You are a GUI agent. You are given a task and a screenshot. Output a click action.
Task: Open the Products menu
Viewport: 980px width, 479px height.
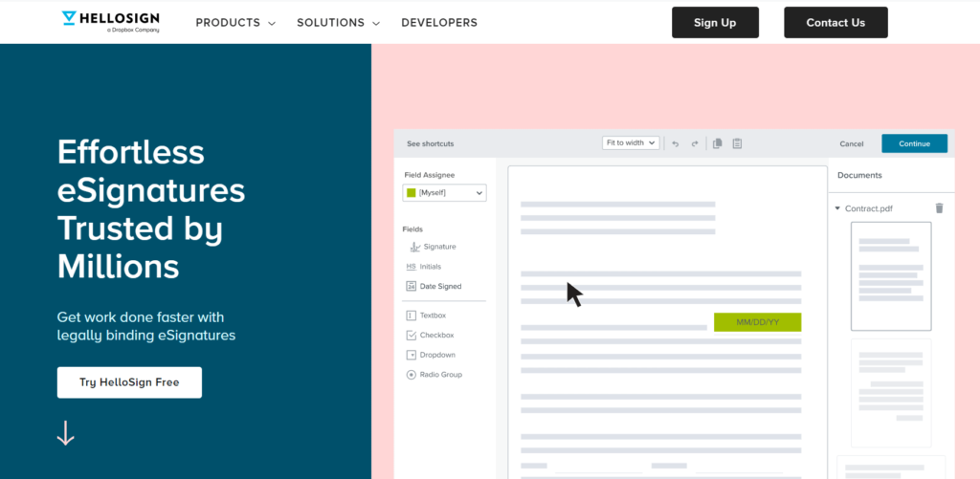point(228,23)
